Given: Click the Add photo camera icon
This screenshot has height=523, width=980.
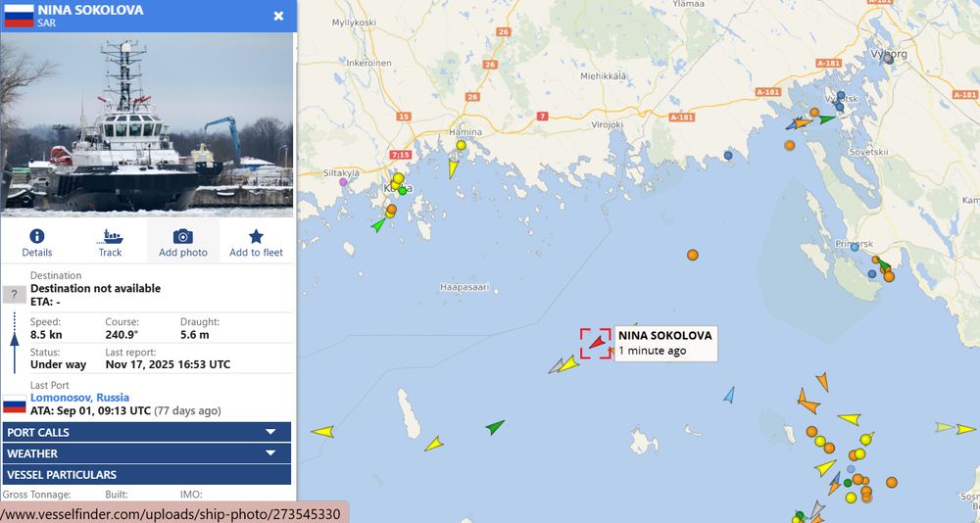Looking at the screenshot, I should [182, 236].
